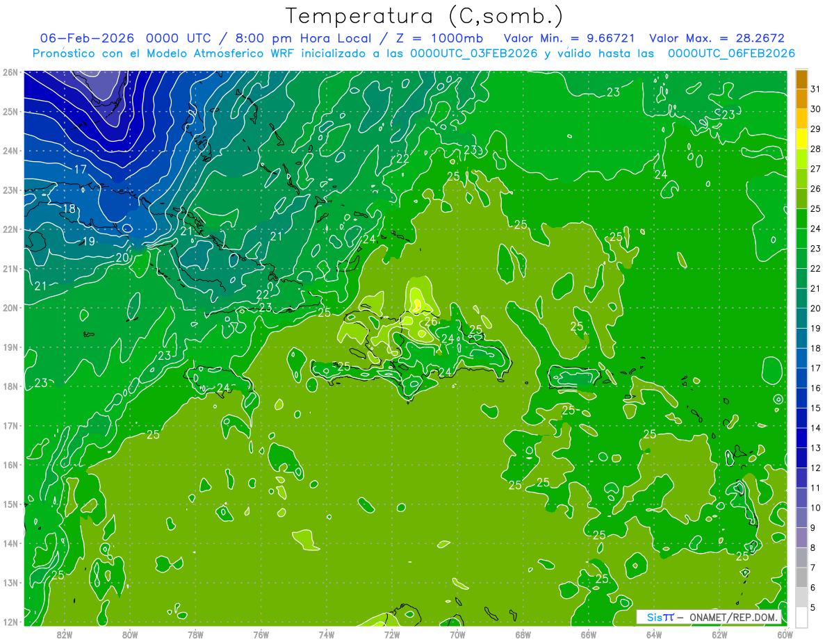Image resolution: width=834 pixels, height=644 pixels.
Task: Pick the dark orange swatch above 31
Action: click(801, 79)
